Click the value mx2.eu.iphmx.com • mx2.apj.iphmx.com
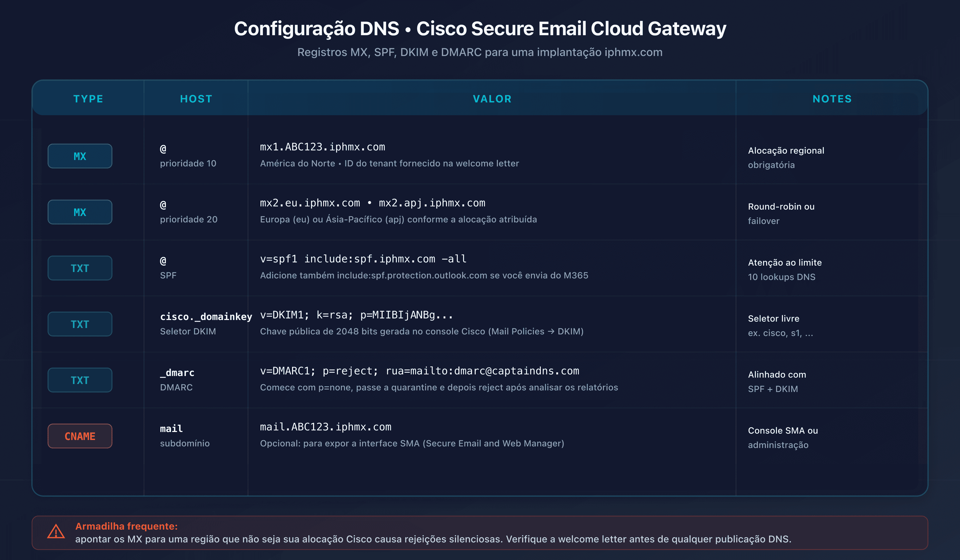 373,203
